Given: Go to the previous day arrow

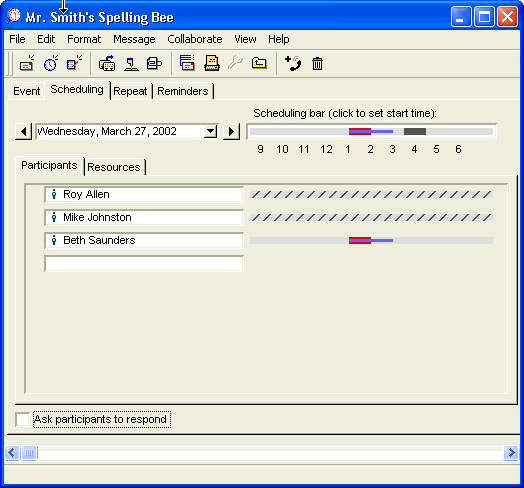Looking at the screenshot, I should [x=23, y=131].
